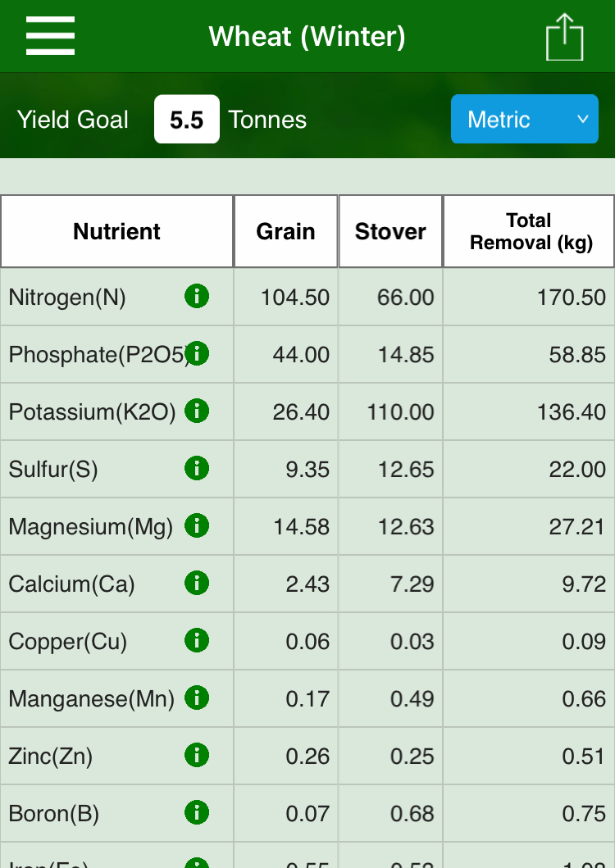Tap the Wheat (Winter) title
The width and height of the screenshot is (615, 868).
coord(307,37)
